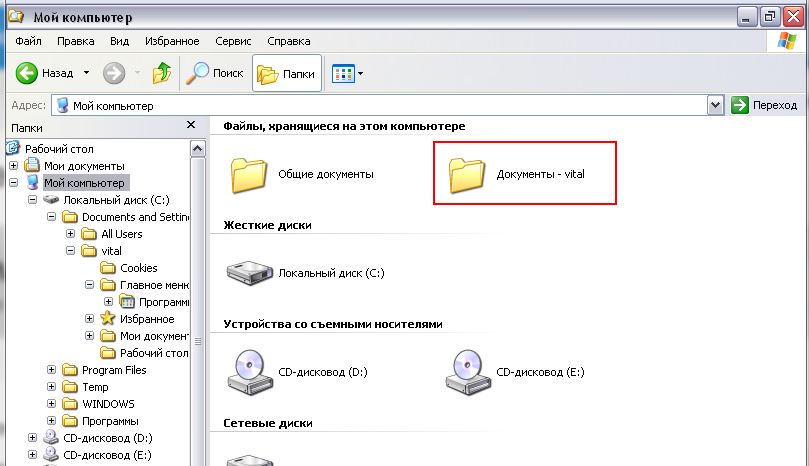Expand the address bar dropdown list

[x=715, y=106]
